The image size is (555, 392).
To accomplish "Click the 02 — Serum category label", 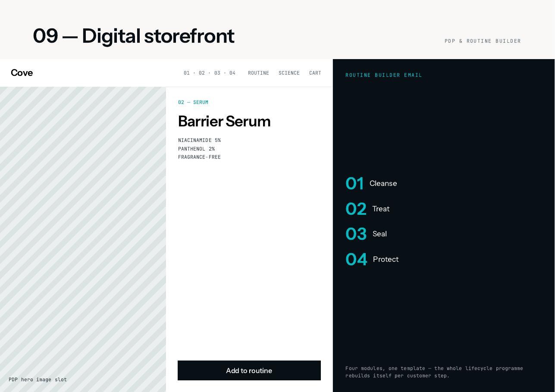I will click(193, 102).
